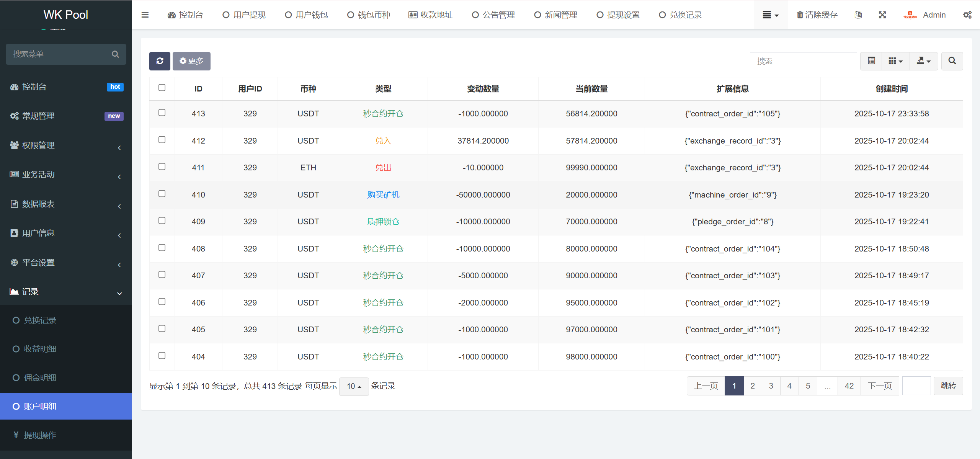Switch to the 用户钱包 tab
The height and width of the screenshot is (459, 980).
pyautogui.click(x=307, y=15)
